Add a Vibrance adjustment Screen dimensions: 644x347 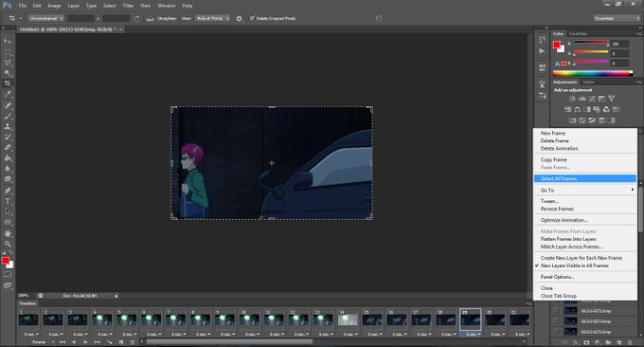612,99
